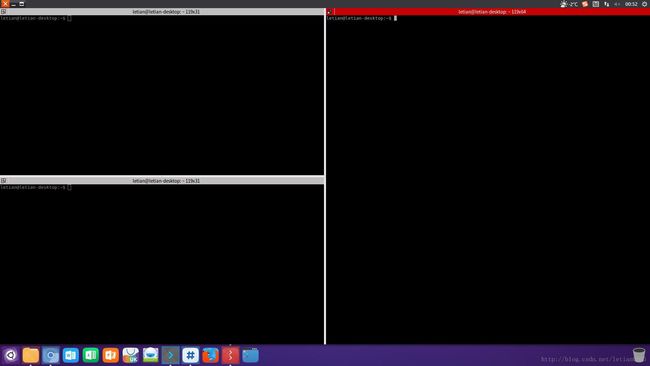Open the mail envelope icon in dock
The width and height of the screenshot is (650, 366).
tap(150, 355)
